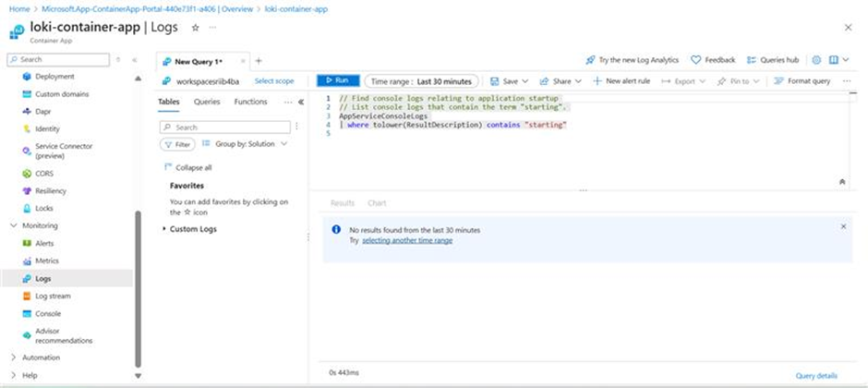Switch to the Tables tab
868x388 pixels.
168,102
